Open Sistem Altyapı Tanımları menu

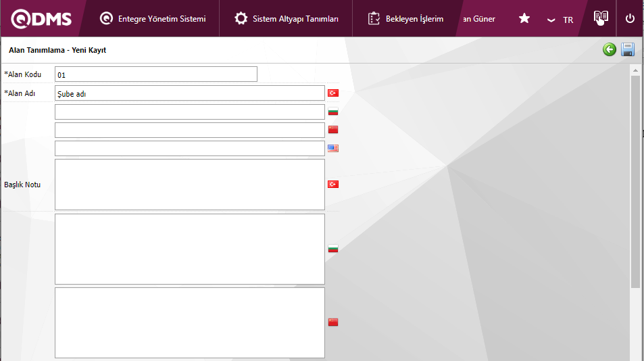pos(287,19)
